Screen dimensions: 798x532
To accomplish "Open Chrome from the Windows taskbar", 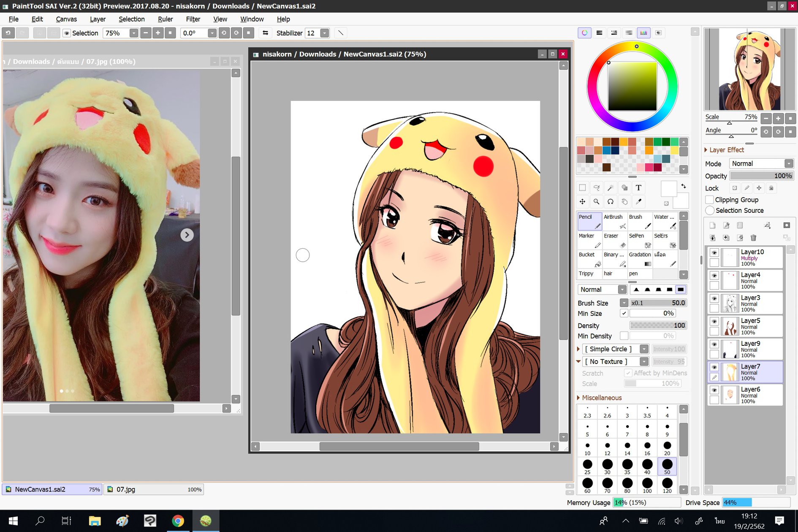I will point(178,521).
